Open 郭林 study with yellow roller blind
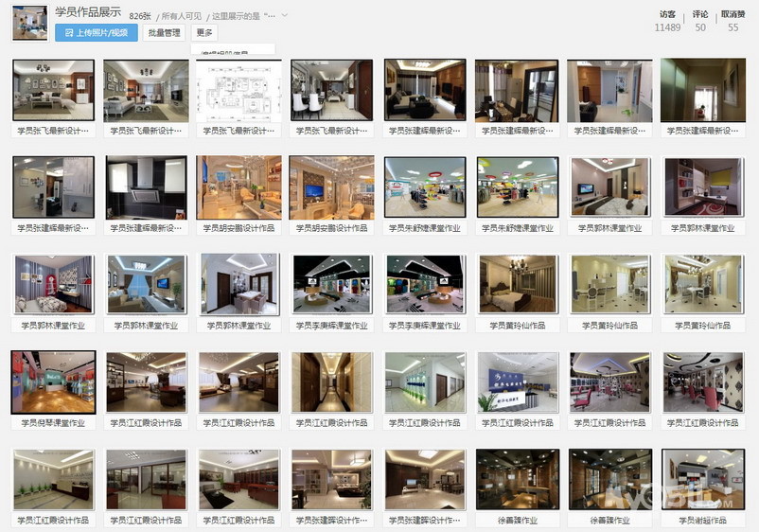This screenshot has height=532, width=759. 703,186
